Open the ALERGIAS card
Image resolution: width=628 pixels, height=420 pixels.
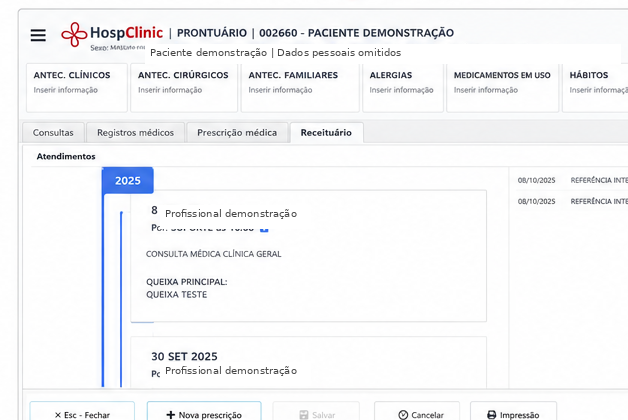403,88
